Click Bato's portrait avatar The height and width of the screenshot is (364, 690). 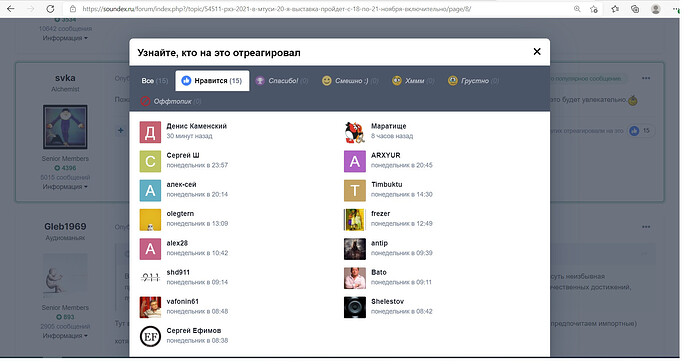click(355, 278)
